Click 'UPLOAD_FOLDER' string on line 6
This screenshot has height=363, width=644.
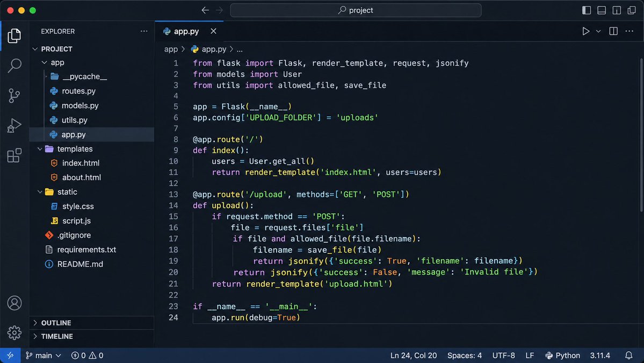281,118
